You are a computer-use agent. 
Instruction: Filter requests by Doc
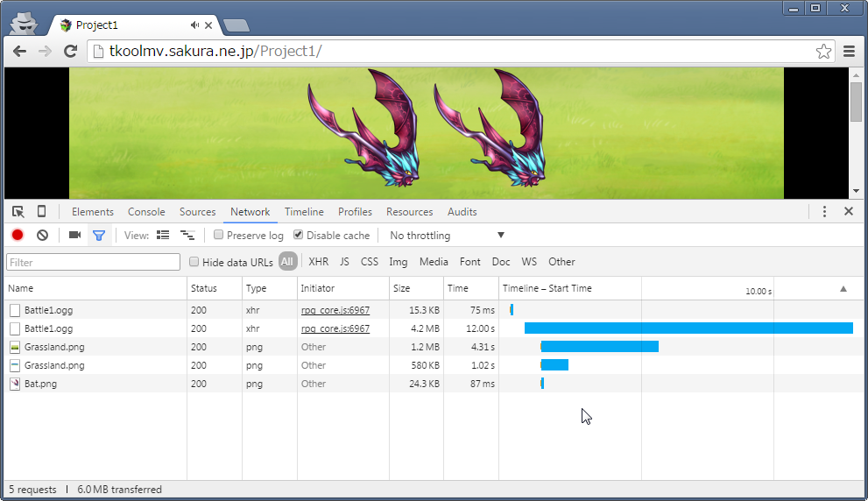point(501,262)
